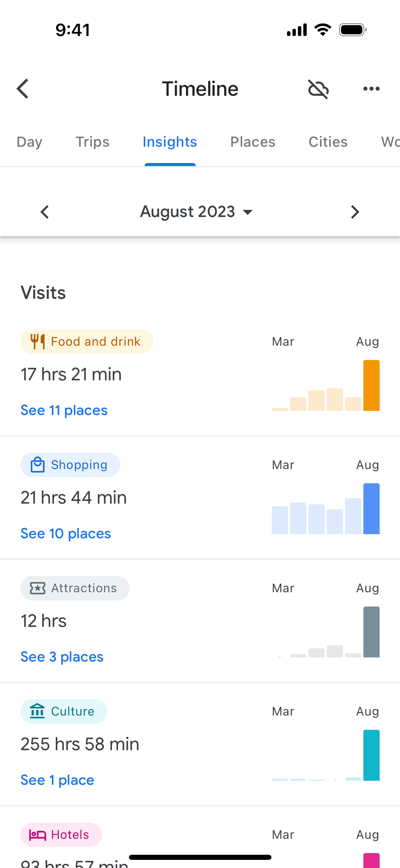The image size is (400, 868).
Task: Open the August 2023 month dropdown
Action: point(197,212)
